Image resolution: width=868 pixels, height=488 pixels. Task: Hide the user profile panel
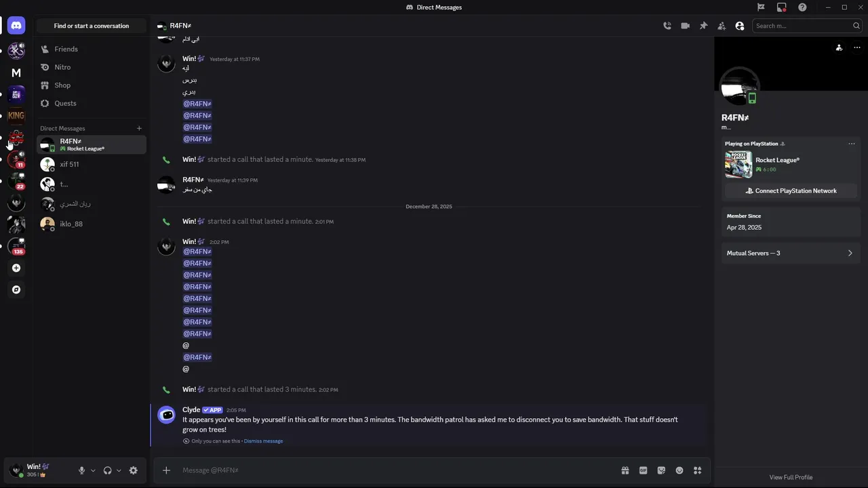point(740,26)
